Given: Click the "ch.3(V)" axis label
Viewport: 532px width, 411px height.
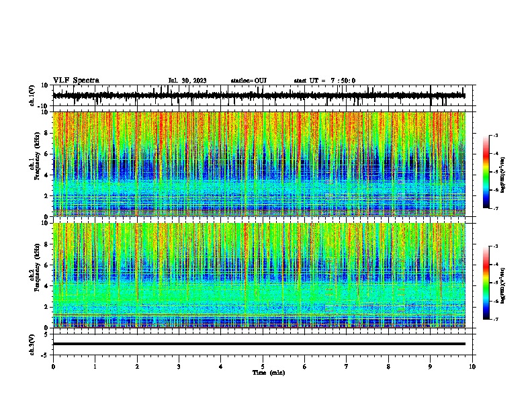Looking at the screenshot, I should 32,345.
